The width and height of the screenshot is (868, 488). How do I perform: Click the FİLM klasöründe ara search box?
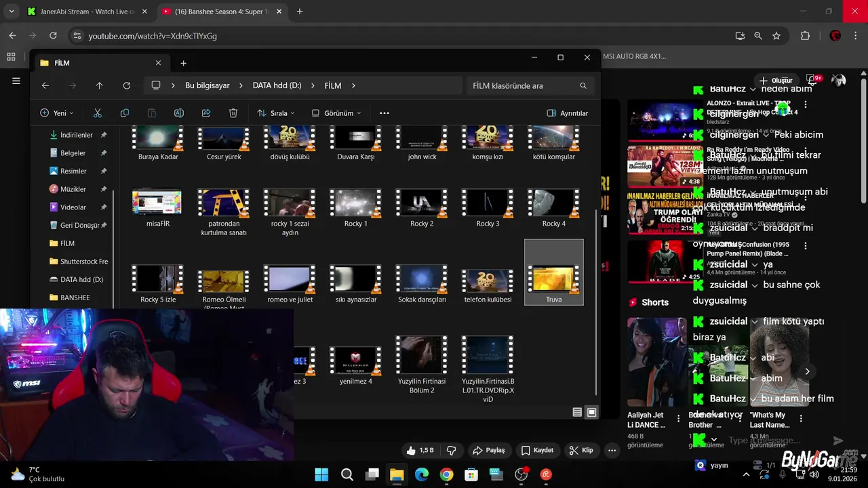point(530,85)
